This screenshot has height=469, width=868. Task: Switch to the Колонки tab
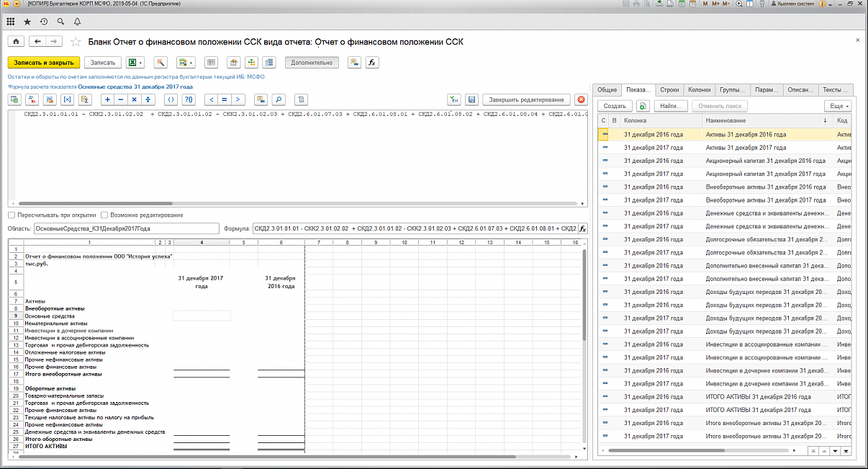point(700,90)
